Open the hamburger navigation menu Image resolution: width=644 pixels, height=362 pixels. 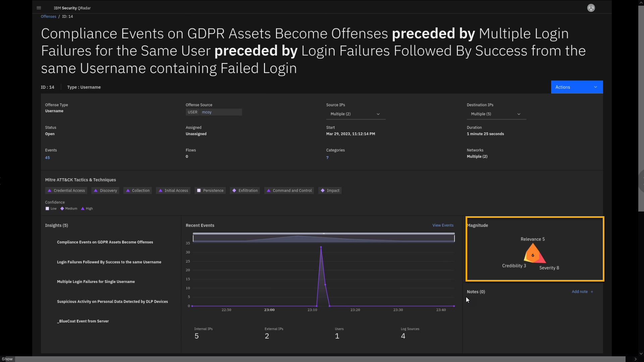click(x=39, y=8)
